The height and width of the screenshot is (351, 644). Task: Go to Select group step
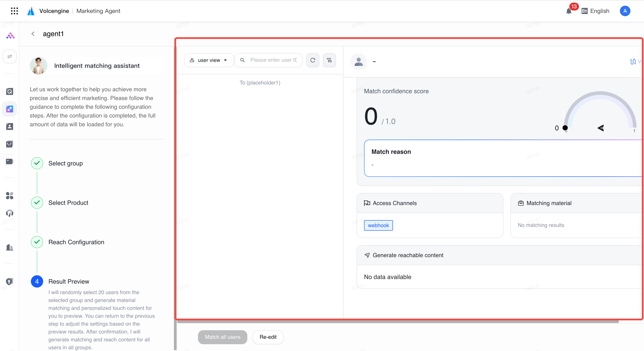click(x=65, y=163)
